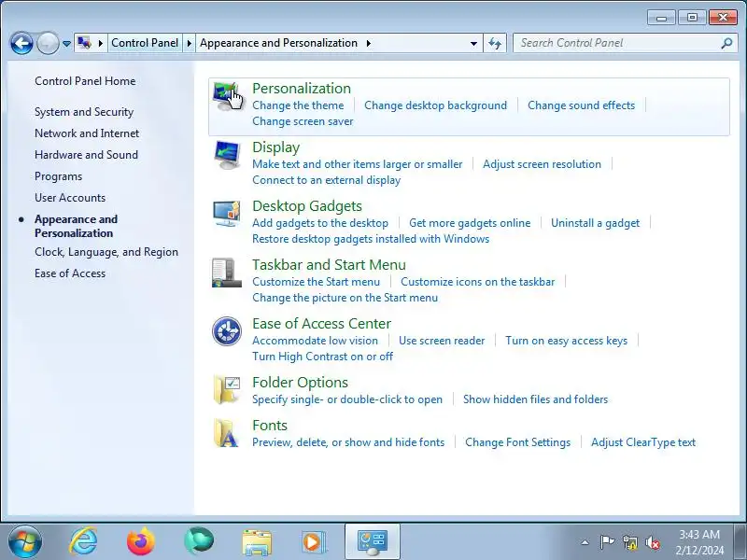Open the Ease of Access Center icon

click(x=227, y=331)
